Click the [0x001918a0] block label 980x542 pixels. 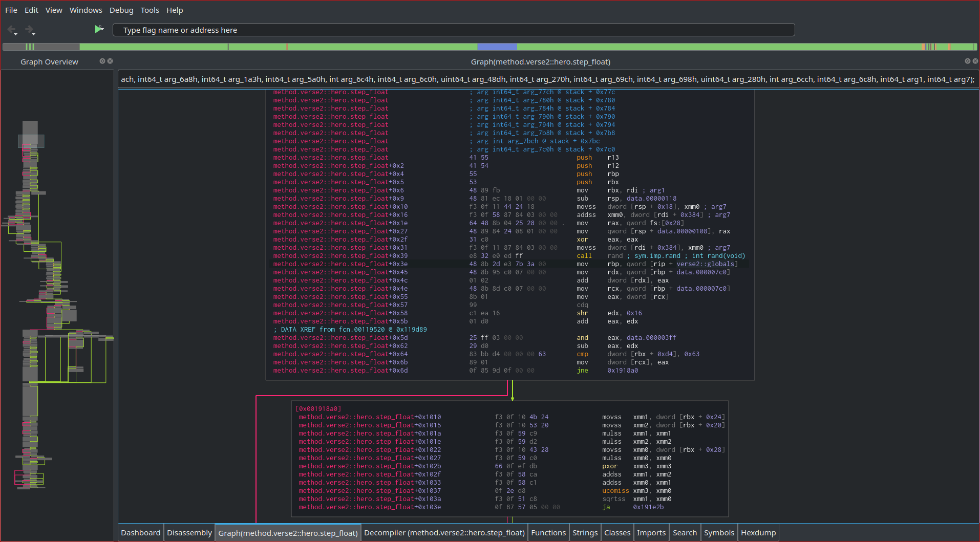pyautogui.click(x=318, y=408)
